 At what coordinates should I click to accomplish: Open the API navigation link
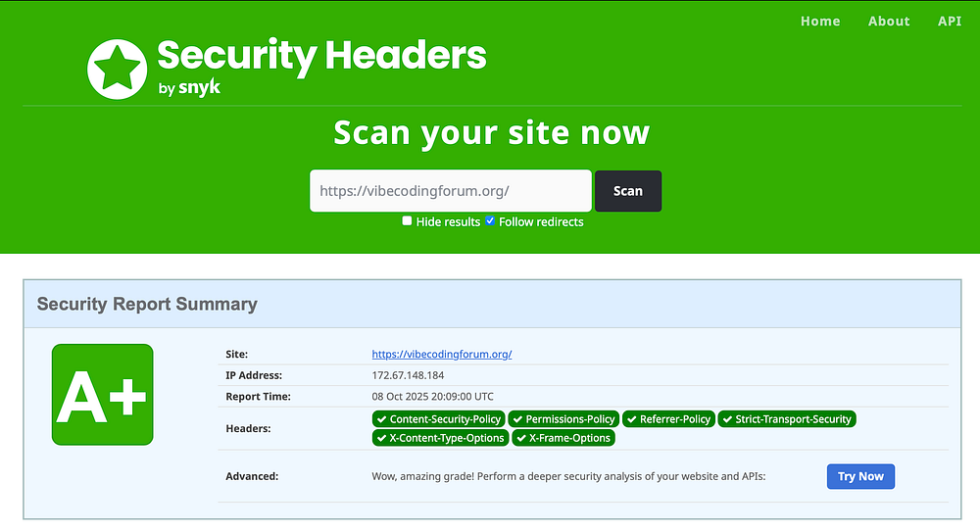coord(950,22)
